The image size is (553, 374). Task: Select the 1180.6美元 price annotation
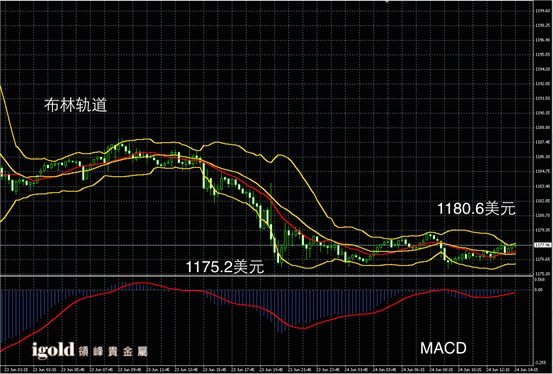click(x=476, y=209)
